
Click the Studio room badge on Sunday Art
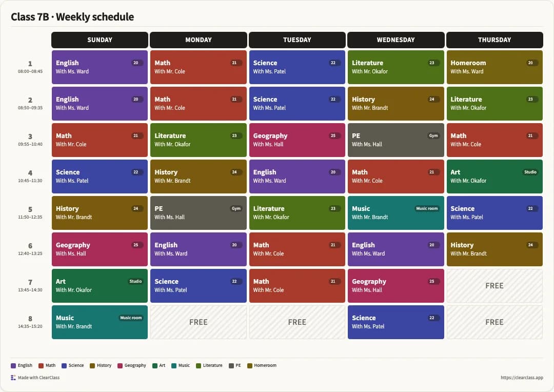pos(135,281)
